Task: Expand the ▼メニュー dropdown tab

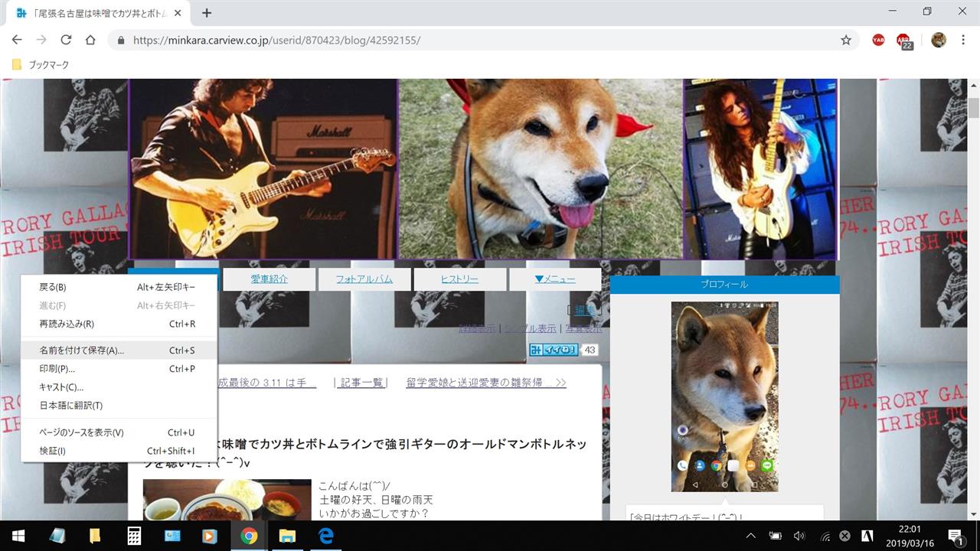Action: pos(554,279)
